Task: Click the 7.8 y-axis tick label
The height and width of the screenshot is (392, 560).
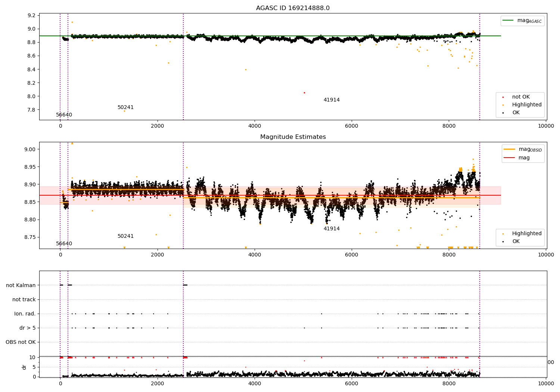Action: (x=32, y=110)
